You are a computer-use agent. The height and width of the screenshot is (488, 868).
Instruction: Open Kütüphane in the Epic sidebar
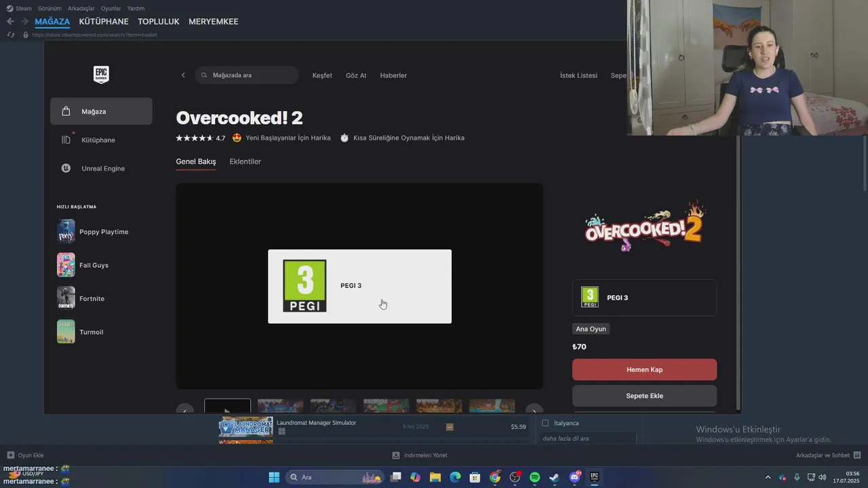[x=101, y=140]
